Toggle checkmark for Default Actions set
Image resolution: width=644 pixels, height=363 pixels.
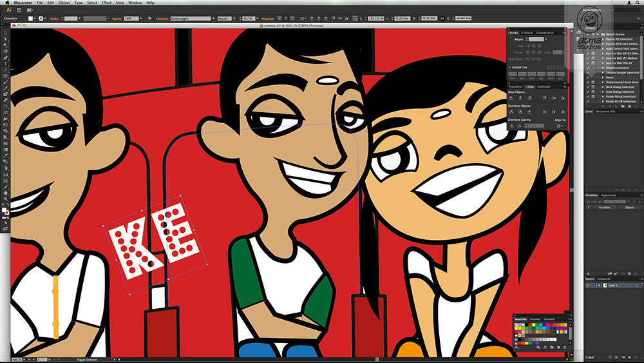point(588,34)
